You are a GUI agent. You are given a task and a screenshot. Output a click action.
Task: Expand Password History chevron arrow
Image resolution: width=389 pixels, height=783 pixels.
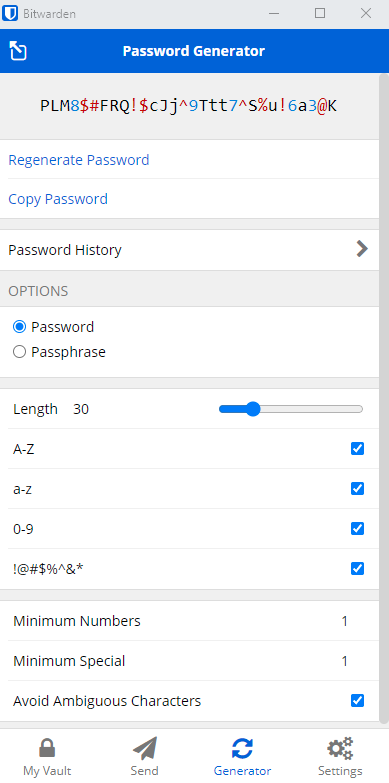coord(362,249)
